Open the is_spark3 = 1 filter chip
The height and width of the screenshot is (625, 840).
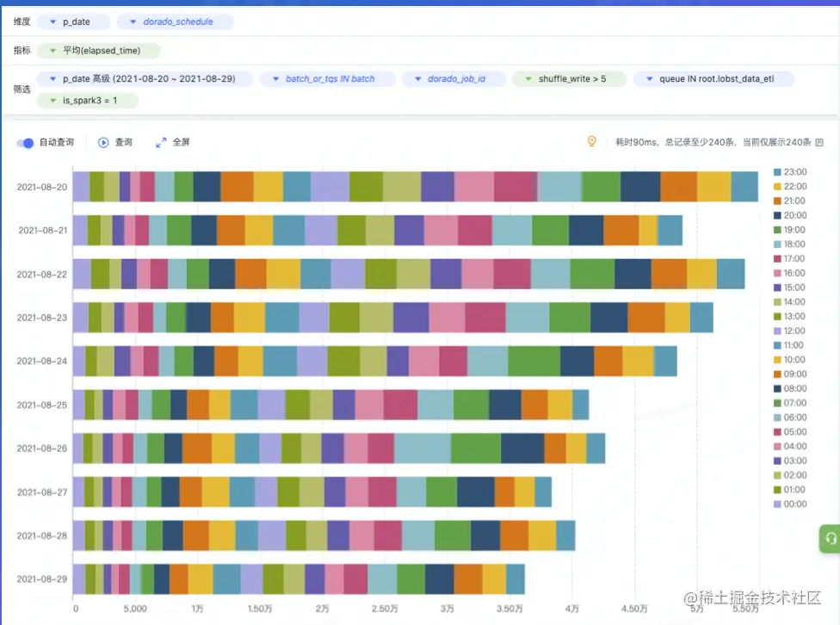[87, 100]
